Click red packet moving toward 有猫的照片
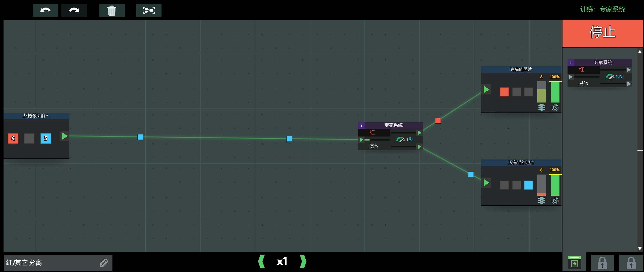 (x=438, y=121)
